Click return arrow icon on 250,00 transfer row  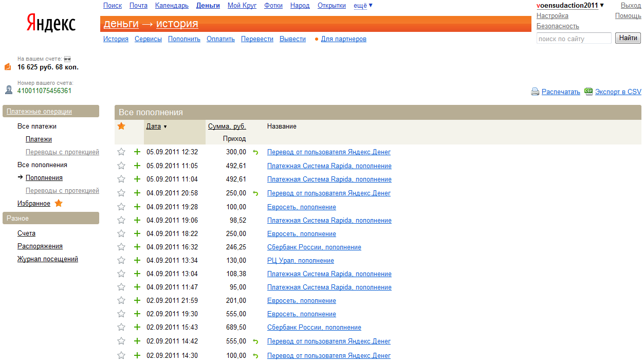pos(255,193)
